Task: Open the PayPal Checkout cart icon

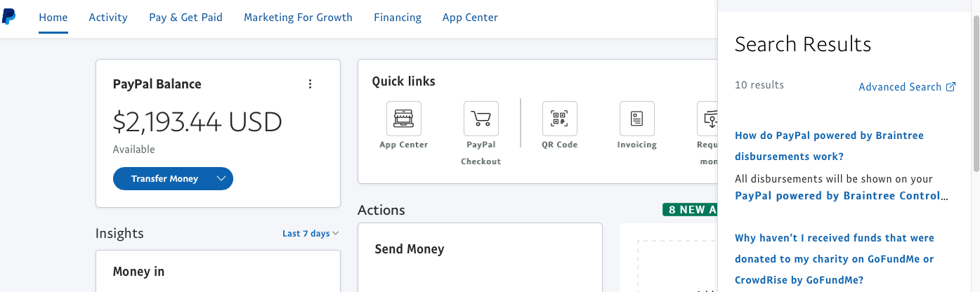Action: coord(481,119)
